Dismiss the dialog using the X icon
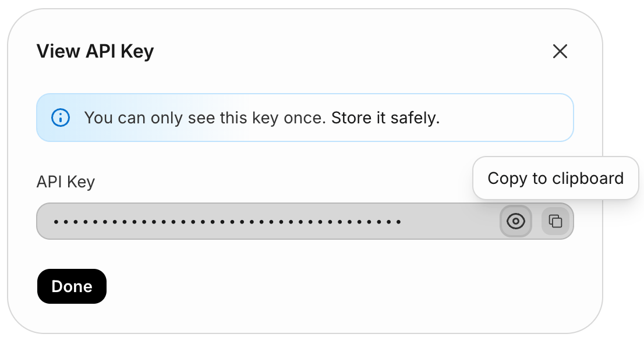The width and height of the screenshot is (644, 341). 560,51
